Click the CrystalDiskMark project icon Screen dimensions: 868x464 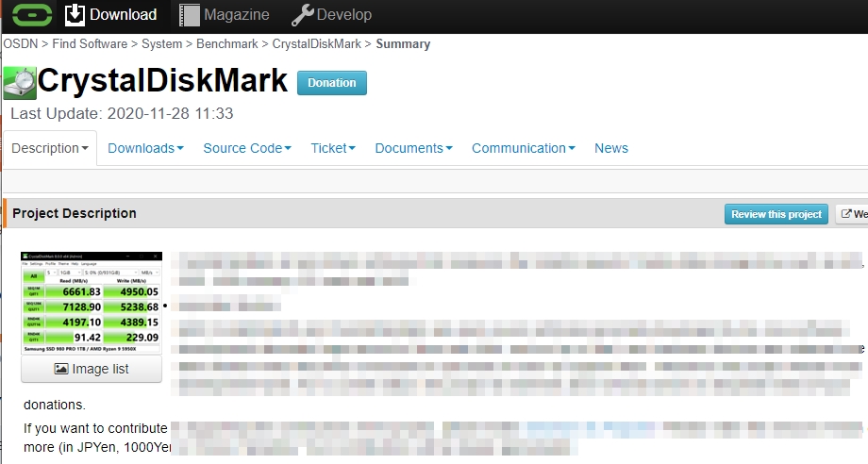tap(20, 83)
